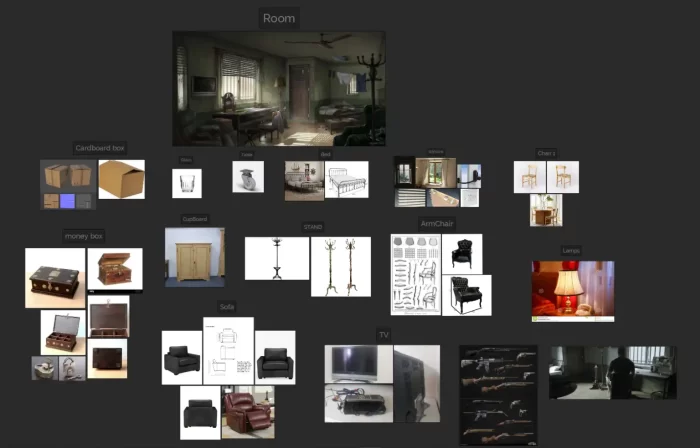Image resolution: width=700 pixels, height=448 pixels.
Task: Click the Sofa group label
Action: coord(227,307)
